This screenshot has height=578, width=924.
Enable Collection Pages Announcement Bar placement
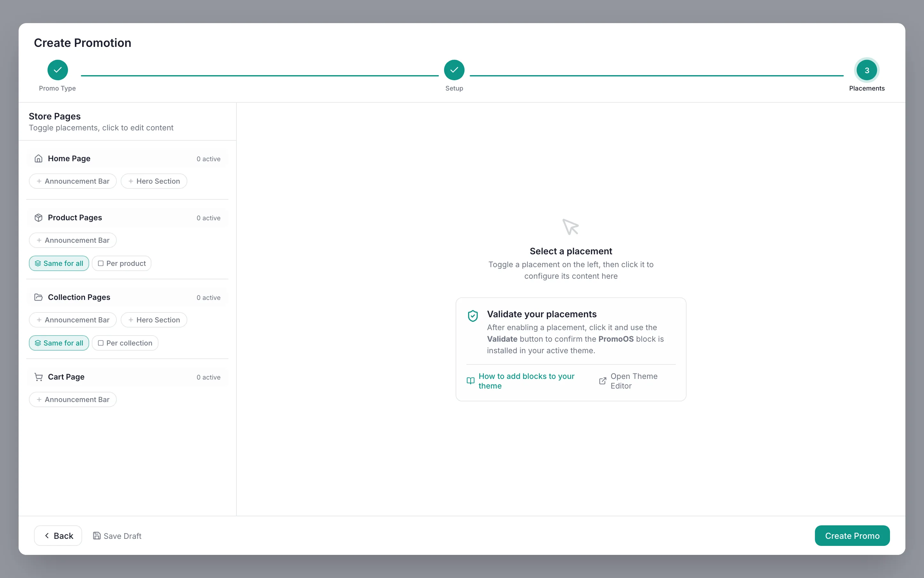73,320
